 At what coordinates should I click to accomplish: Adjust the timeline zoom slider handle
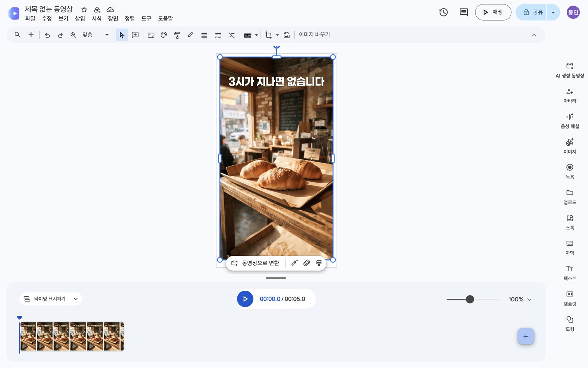pyautogui.click(x=470, y=299)
